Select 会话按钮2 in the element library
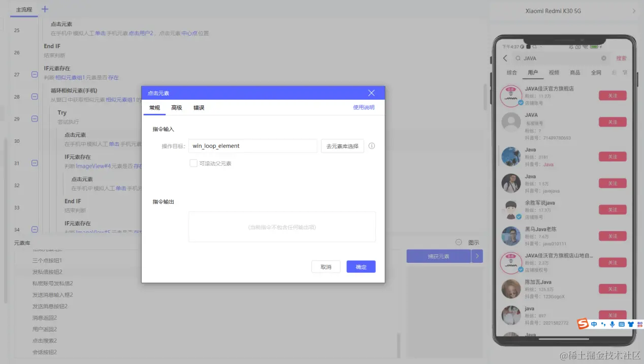The height and width of the screenshot is (364, 644). pyautogui.click(x=45, y=352)
